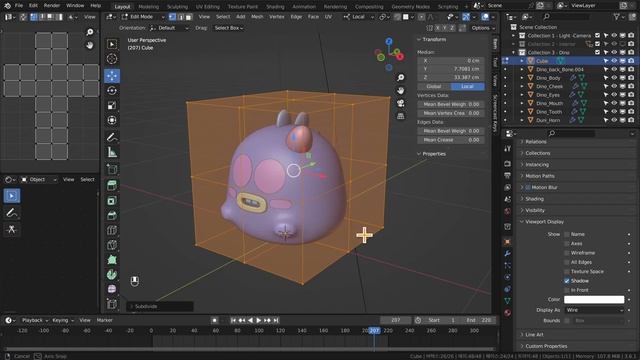Open the Vertex menu
This screenshot has width=640, height=360.
pyautogui.click(x=277, y=17)
